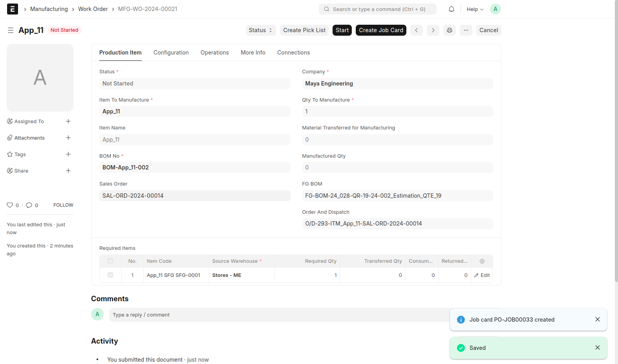Viewport: 618px width, 364px height.
Task: Open user avatar menu in navbar
Action: [495, 9]
